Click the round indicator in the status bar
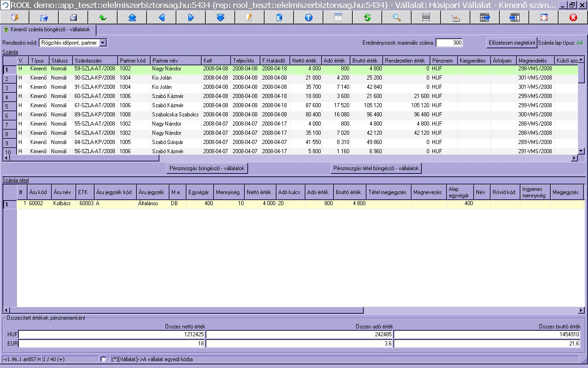Image resolution: width=588 pixels, height=368 pixels. click(103, 359)
